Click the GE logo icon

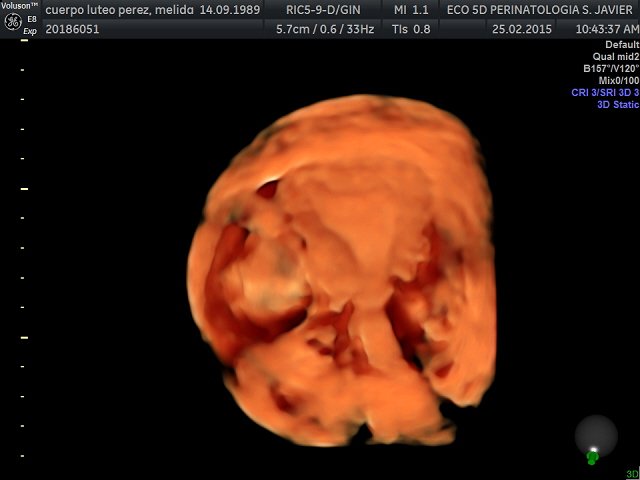pos(12,22)
